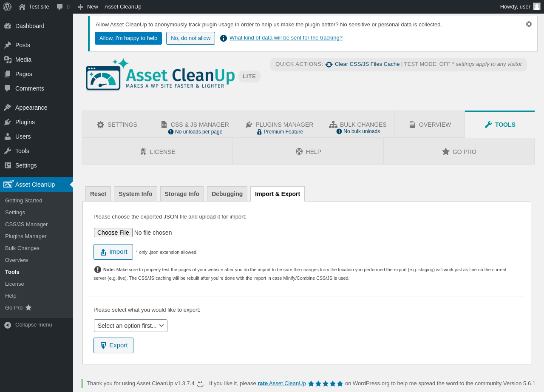Open the New content menu
Screen dimensions: 544x392
[x=88, y=6]
